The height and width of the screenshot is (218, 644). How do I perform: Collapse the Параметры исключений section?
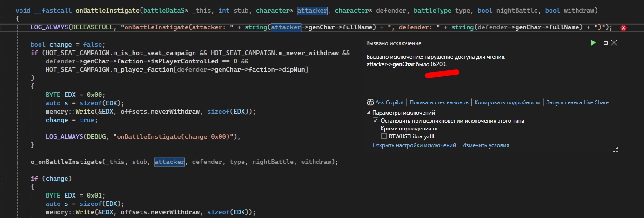pyautogui.click(x=369, y=113)
